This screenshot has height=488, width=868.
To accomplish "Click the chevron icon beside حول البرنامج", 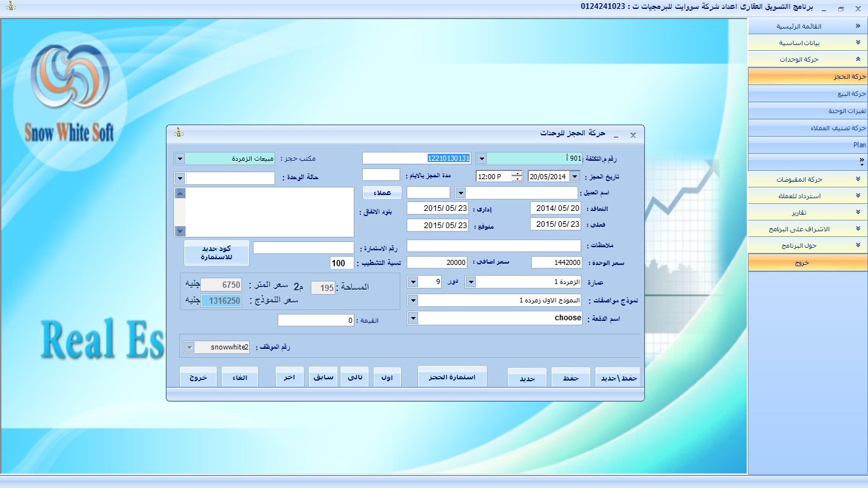I will (x=858, y=245).
